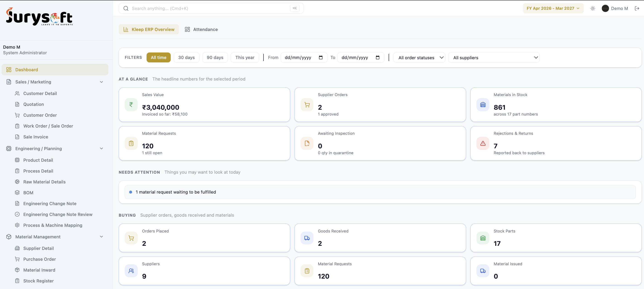Switch to the Kleep ERP Overview tab
Viewport: 644px width, 289px height.
149,30
